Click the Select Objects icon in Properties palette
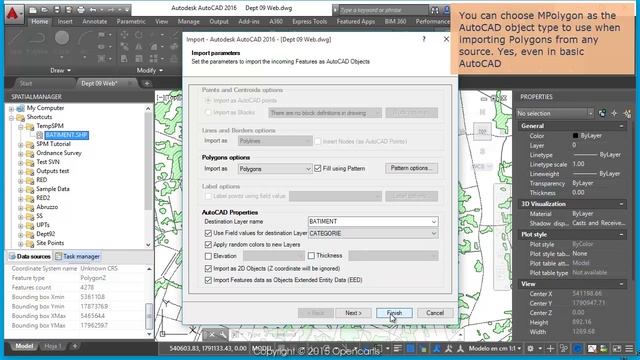The height and width of the screenshot is (360, 640). (615, 113)
